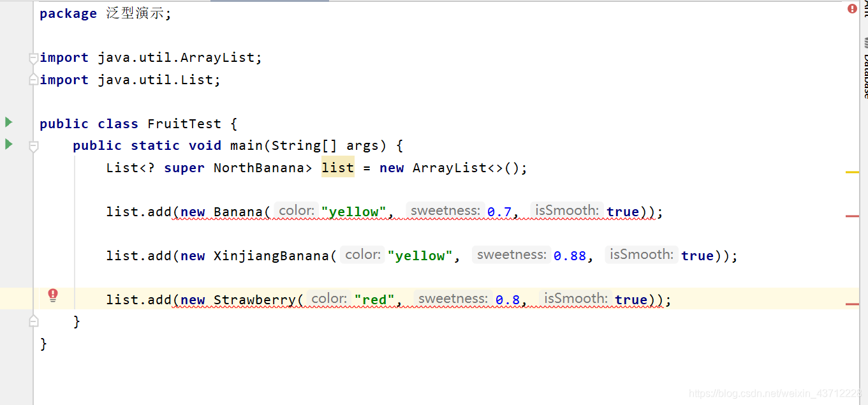Click the 0.8 sweetness value
This screenshot has height=405, width=868.
(508, 300)
